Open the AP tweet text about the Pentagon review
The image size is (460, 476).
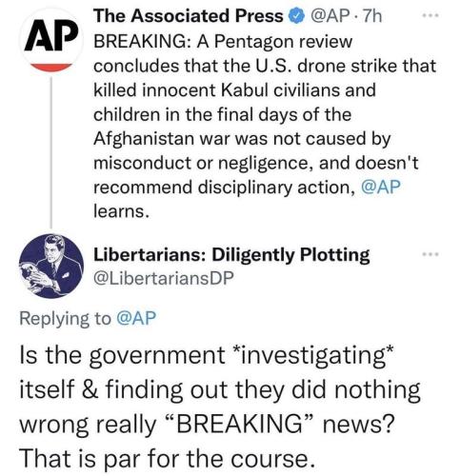[265, 126]
